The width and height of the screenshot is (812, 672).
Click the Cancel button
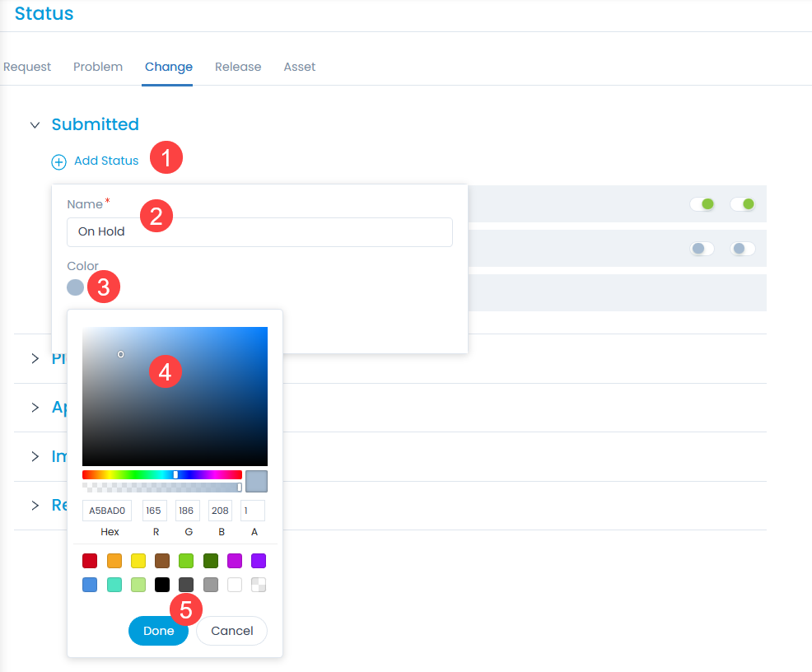tap(231, 631)
